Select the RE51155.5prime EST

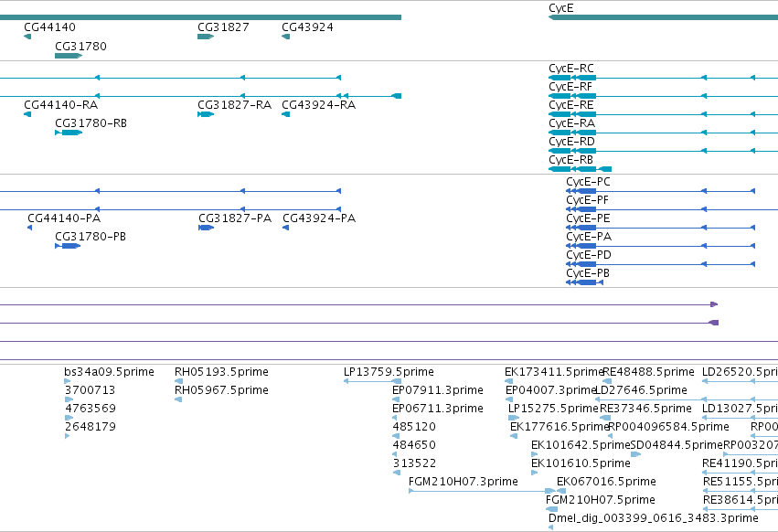[x=741, y=491]
